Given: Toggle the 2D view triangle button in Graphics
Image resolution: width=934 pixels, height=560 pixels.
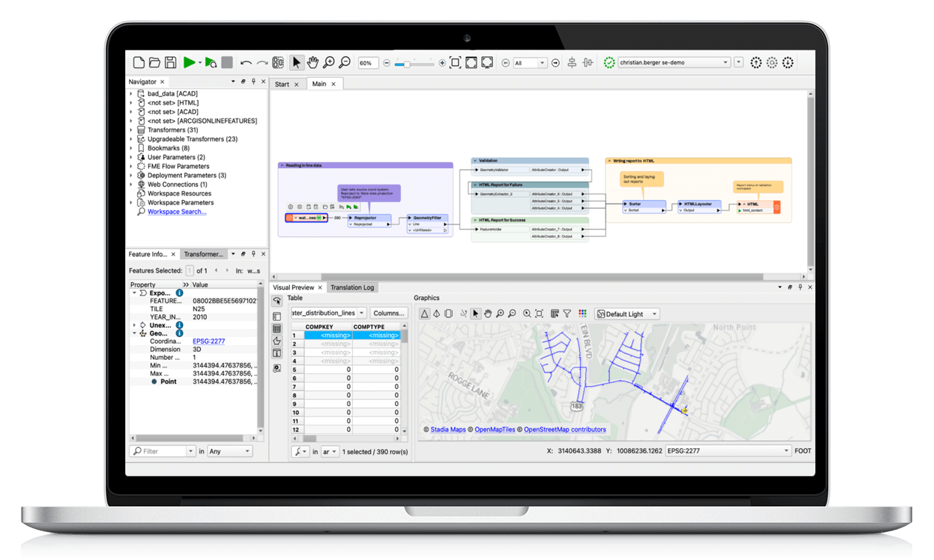Looking at the screenshot, I should coord(425,314).
